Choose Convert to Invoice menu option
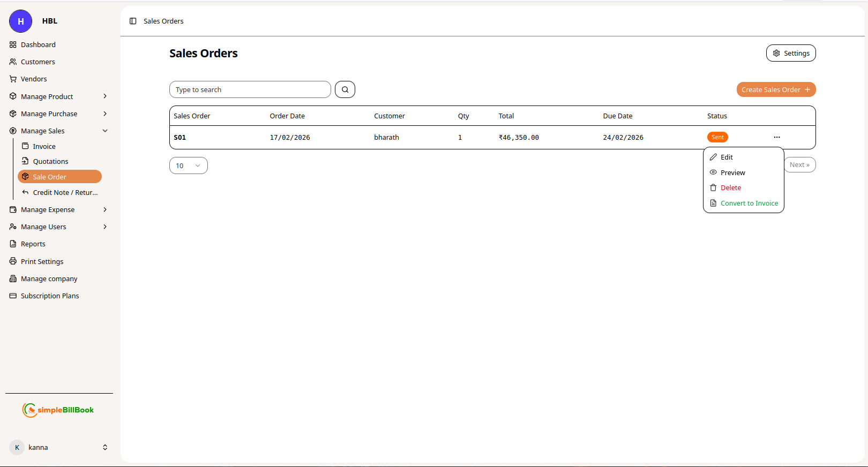Screen dimensions: 868x467 [749, 203]
